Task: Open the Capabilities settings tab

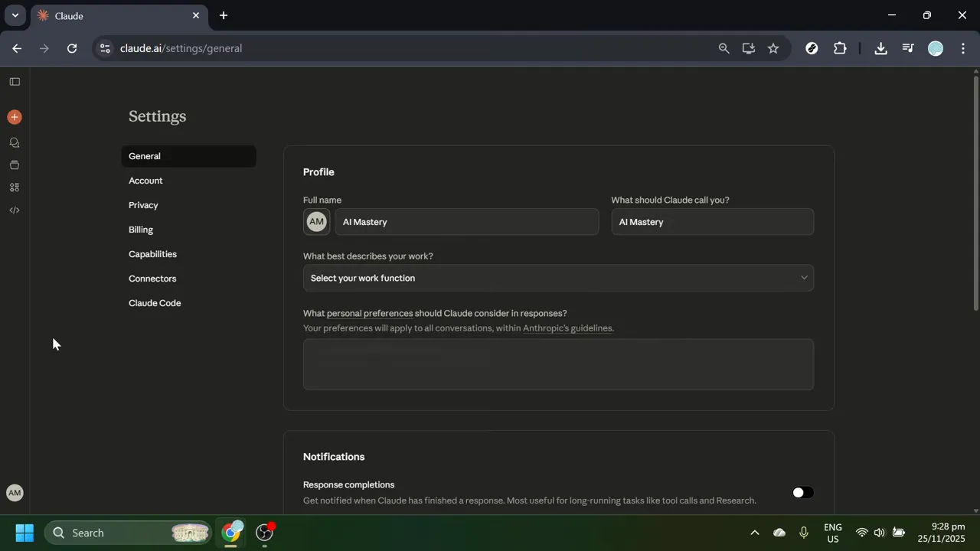Action: tap(188, 254)
